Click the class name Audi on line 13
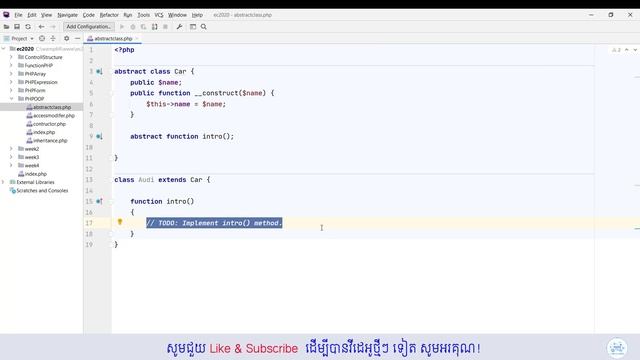 tap(146, 180)
